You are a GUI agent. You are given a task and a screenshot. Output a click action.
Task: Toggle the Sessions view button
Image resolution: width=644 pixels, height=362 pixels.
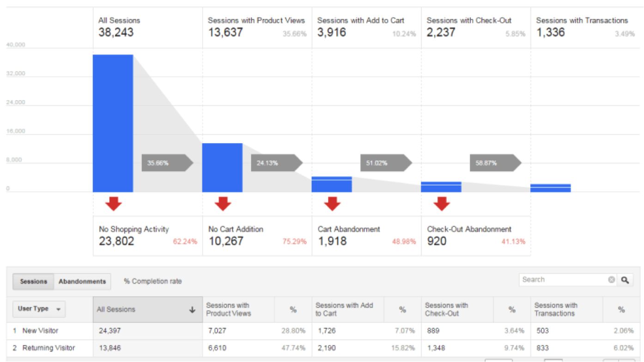point(33,281)
